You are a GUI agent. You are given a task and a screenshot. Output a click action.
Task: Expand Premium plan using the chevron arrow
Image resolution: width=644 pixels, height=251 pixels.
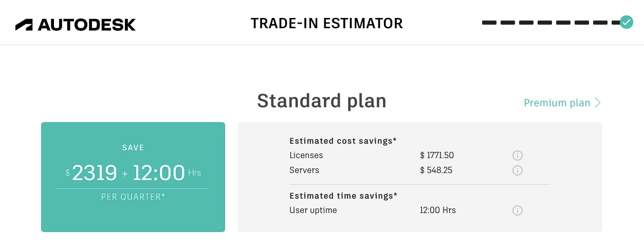pos(598,103)
